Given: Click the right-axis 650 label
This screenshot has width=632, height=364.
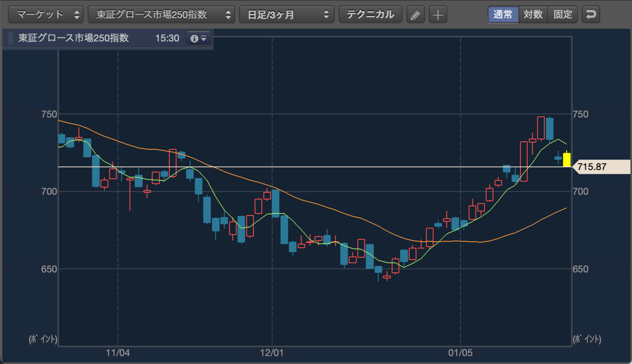Looking at the screenshot, I should pos(581,269).
